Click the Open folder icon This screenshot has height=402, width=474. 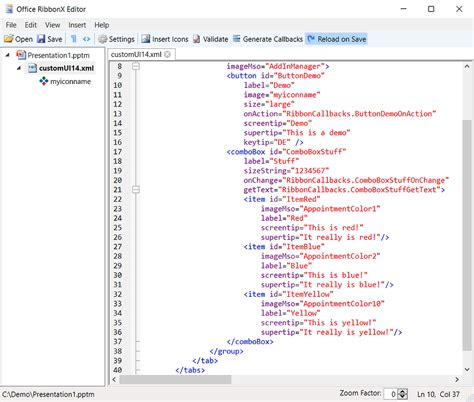(8, 39)
